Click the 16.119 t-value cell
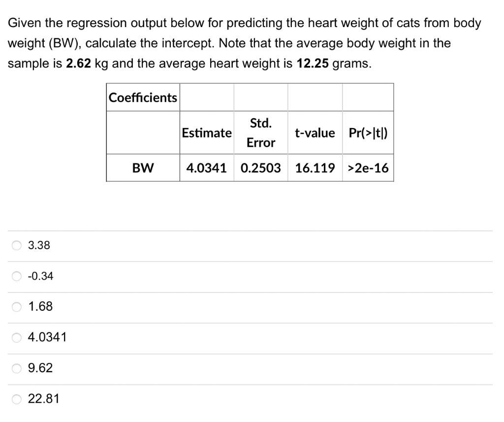This screenshot has height=422, width=504. pyautogui.click(x=315, y=168)
